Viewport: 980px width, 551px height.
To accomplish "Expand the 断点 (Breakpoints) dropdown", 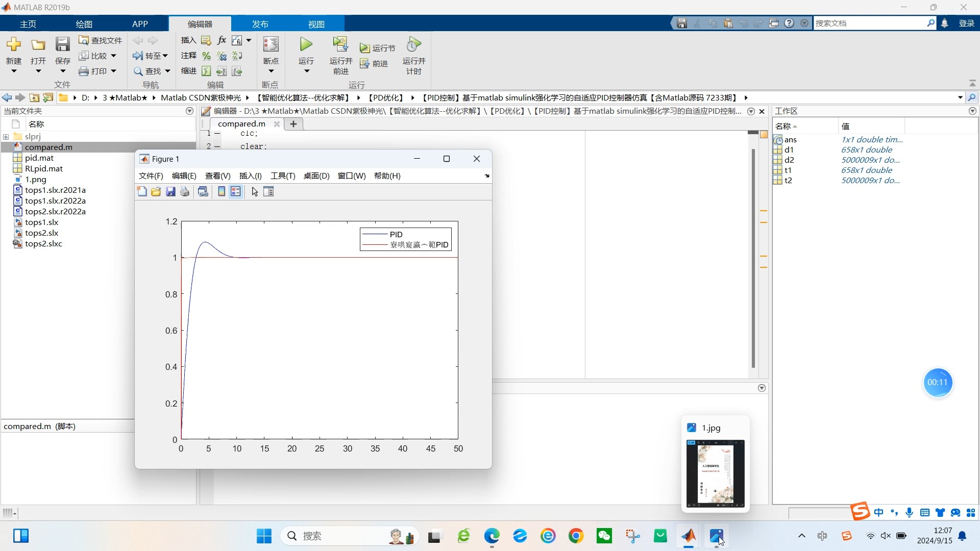I will 271,70.
